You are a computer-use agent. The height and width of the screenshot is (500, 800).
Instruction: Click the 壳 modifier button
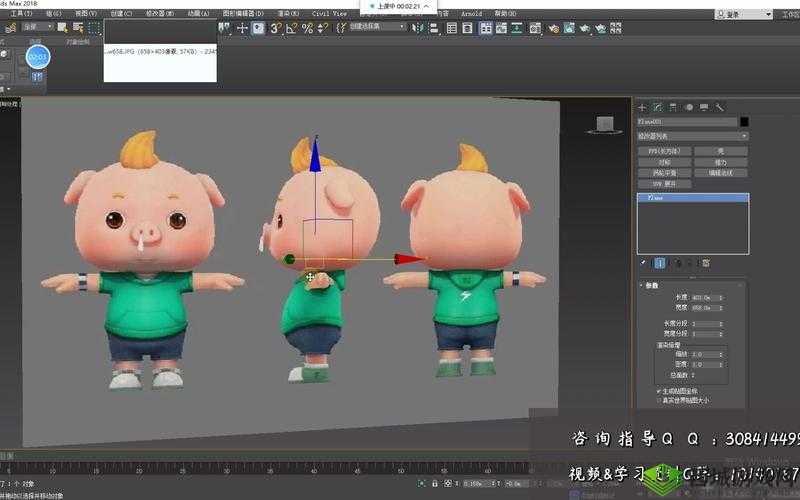pyautogui.click(x=720, y=151)
